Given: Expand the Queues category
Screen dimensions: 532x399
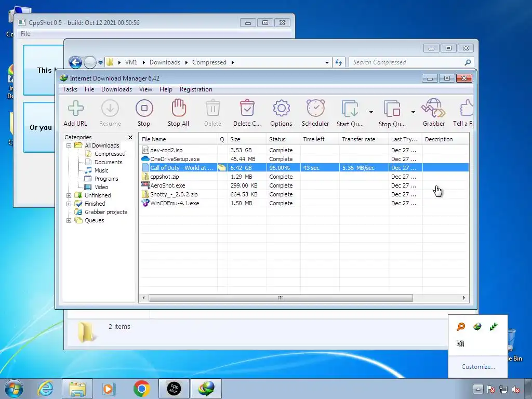Looking at the screenshot, I should point(69,220).
